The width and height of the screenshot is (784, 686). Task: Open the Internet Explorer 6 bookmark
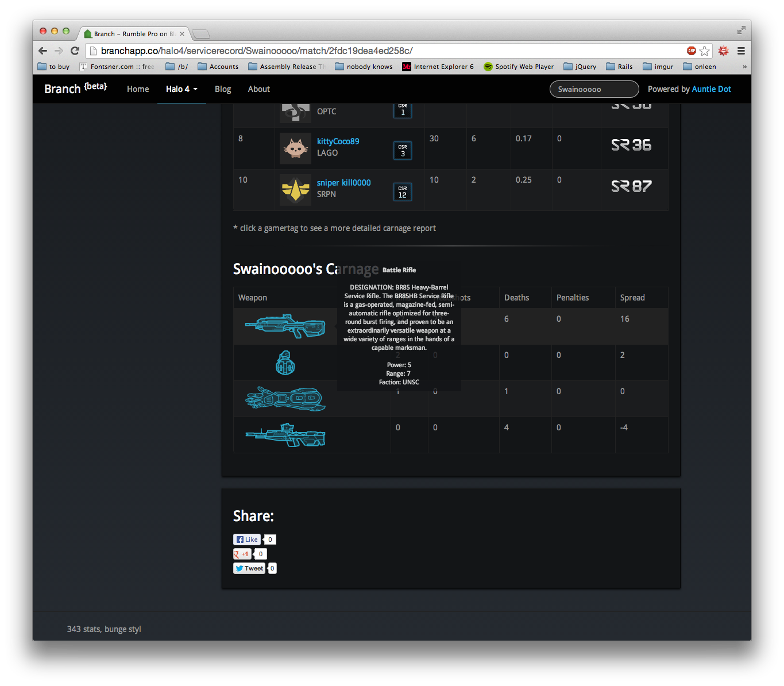(x=438, y=67)
